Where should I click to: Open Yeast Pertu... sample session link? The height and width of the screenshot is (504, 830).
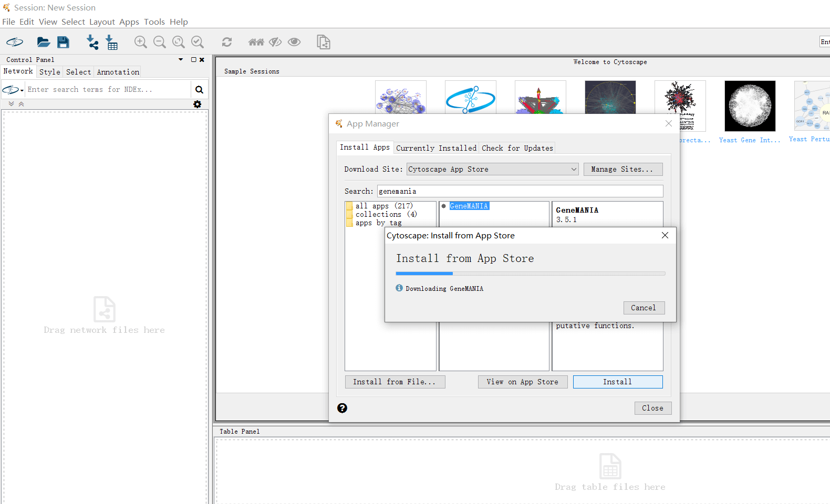point(809,139)
